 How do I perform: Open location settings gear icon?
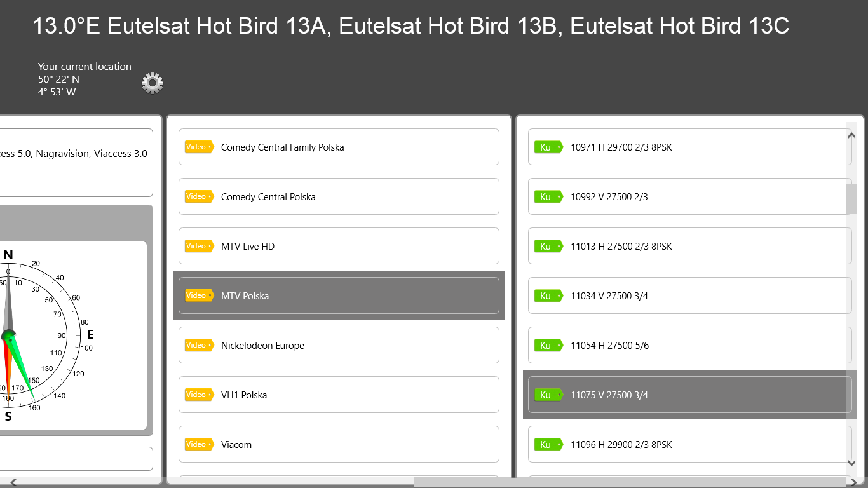click(x=153, y=83)
